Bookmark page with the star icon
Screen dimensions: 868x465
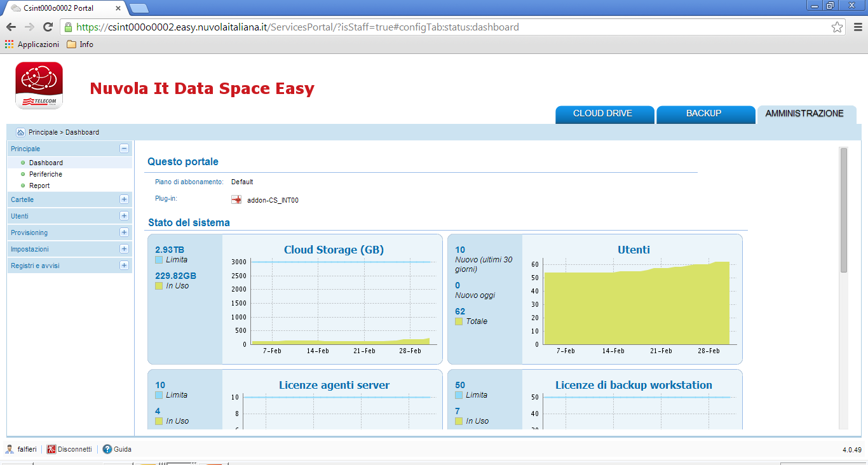tap(837, 27)
